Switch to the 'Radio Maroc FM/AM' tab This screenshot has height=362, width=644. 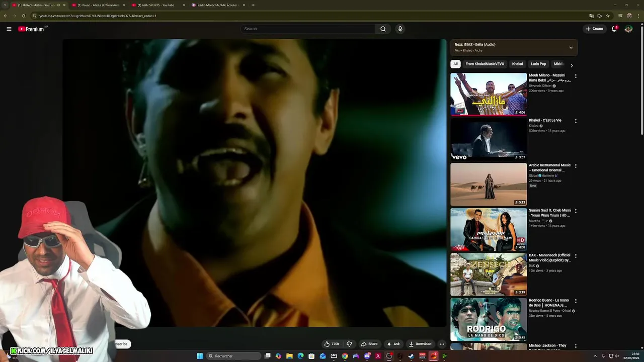pyautogui.click(x=216, y=5)
